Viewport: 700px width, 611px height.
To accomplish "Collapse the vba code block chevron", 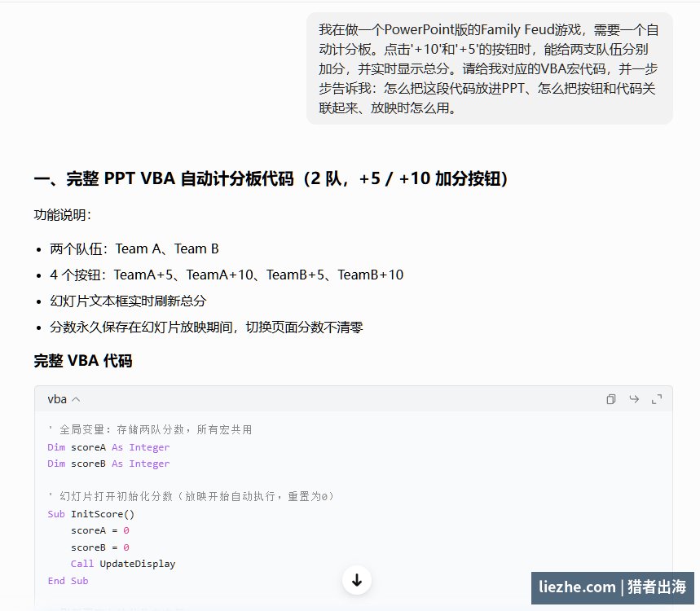I will (x=77, y=399).
